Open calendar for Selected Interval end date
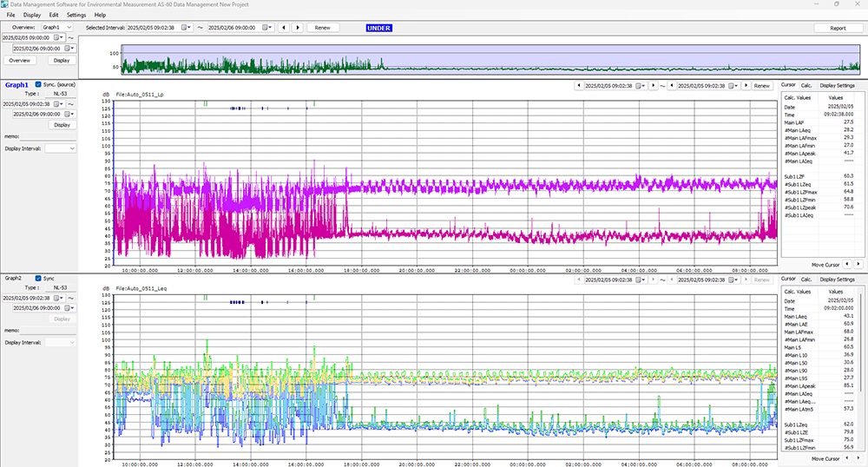868x467 pixels. [268, 28]
